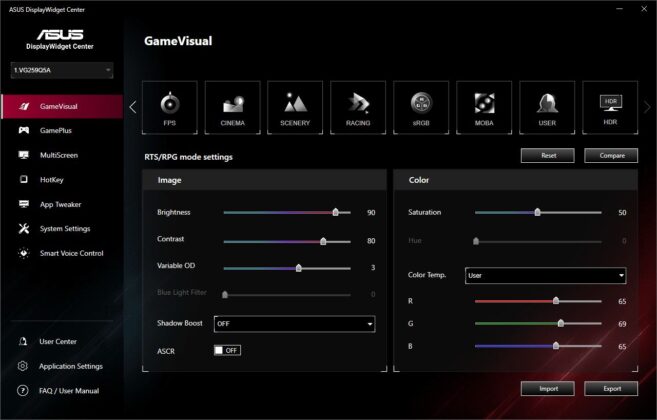Viewport: 657px width, 420px height.
Task: Click the Variable OD slider handle
Action: click(x=298, y=268)
